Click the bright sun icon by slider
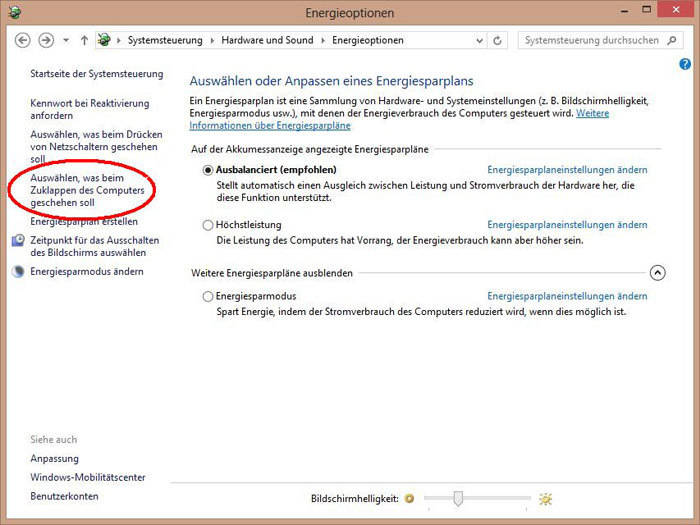The width and height of the screenshot is (700, 525). click(x=545, y=499)
